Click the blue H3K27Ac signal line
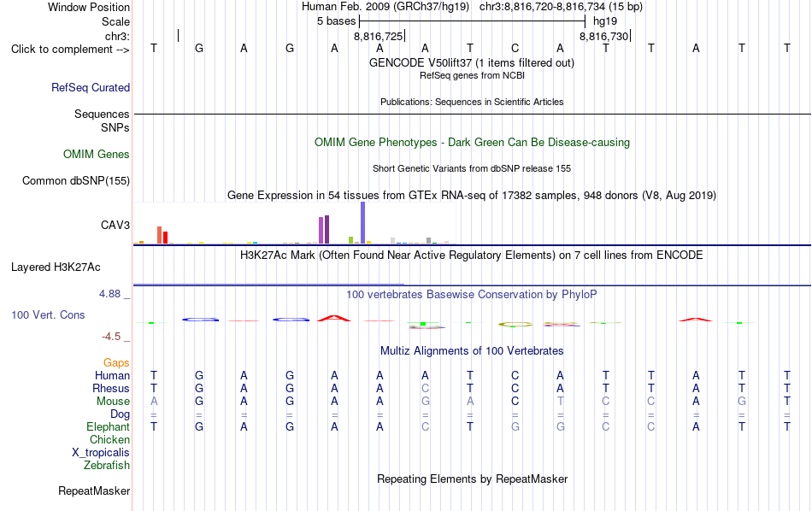 click(x=268, y=285)
